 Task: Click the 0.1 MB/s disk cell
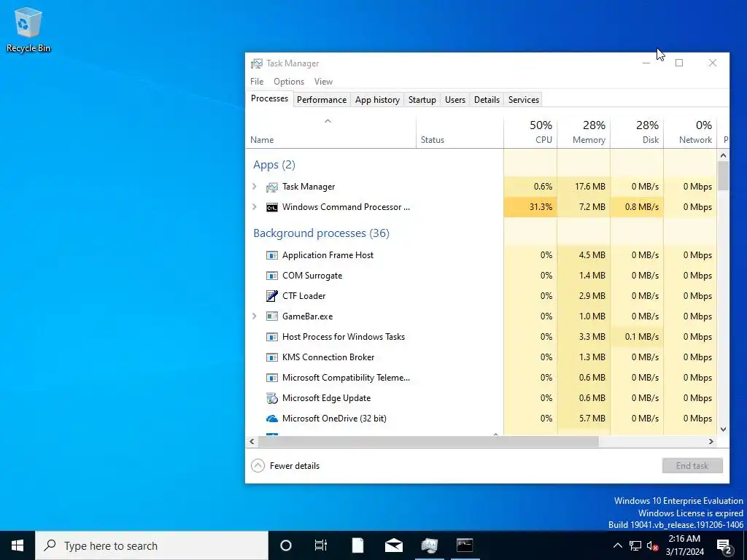(x=637, y=337)
